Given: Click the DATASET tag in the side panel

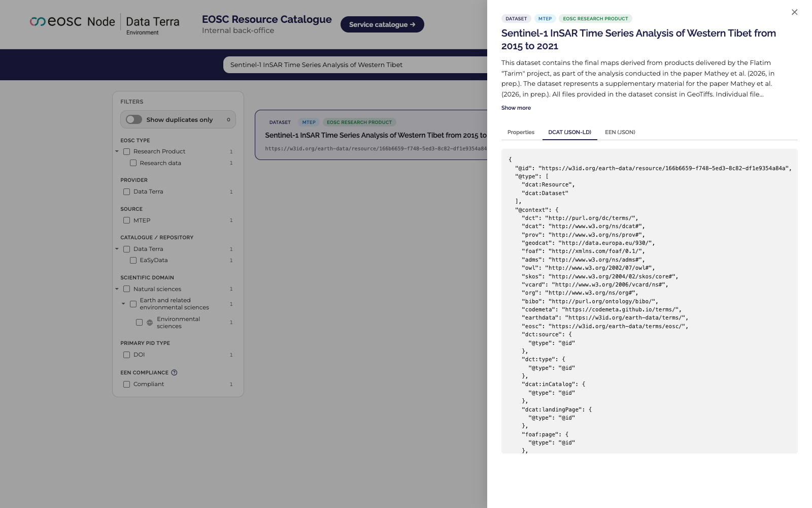Looking at the screenshot, I should pos(516,19).
